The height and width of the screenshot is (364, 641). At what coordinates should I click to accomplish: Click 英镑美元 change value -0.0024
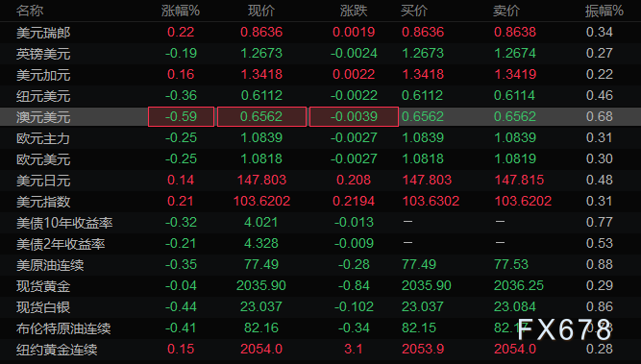pyautogui.click(x=354, y=53)
